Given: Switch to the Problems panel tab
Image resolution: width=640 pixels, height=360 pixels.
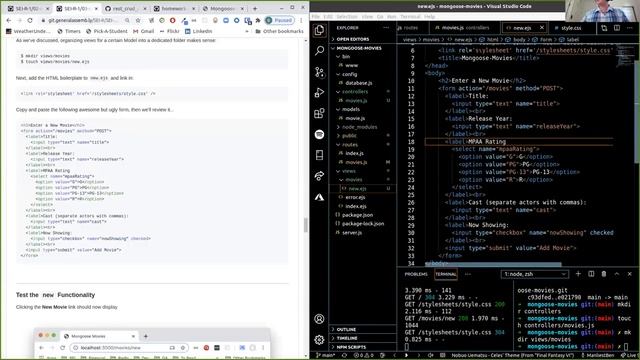Looking at the screenshot, I should click(416, 274).
